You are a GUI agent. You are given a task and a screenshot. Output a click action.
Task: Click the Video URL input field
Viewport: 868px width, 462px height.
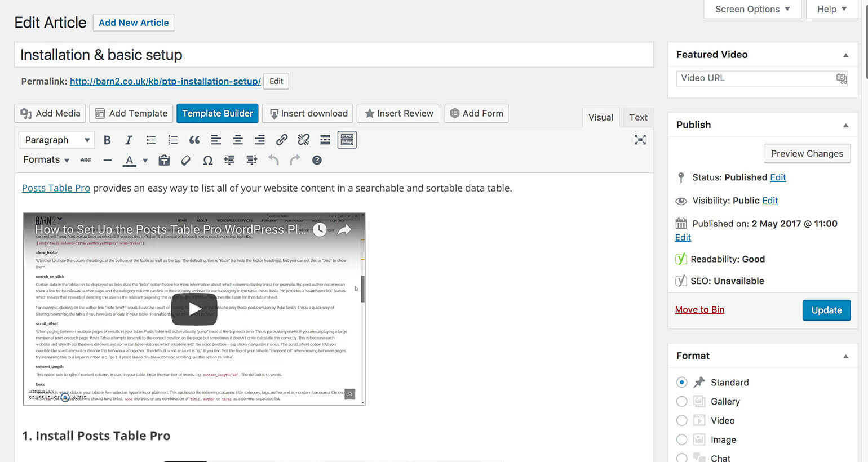[755, 78]
